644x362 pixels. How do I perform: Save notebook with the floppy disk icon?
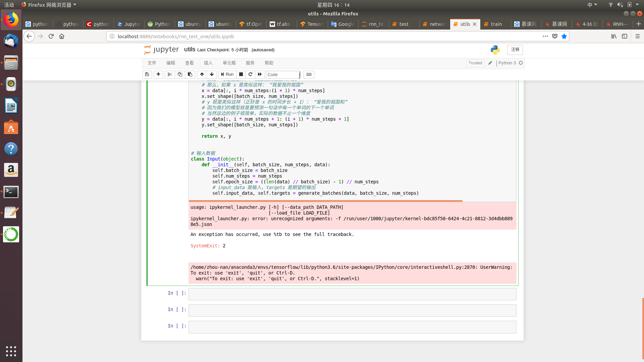click(147, 74)
